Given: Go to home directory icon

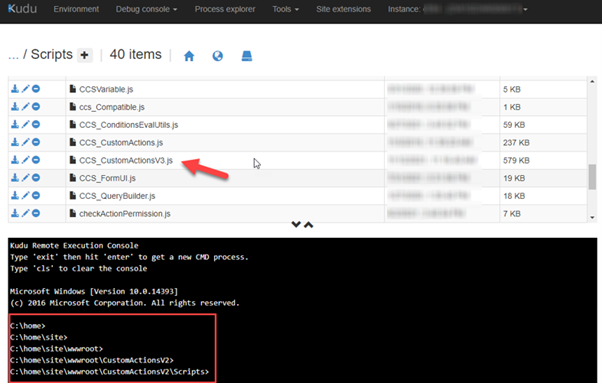Looking at the screenshot, I should [189, 56].
